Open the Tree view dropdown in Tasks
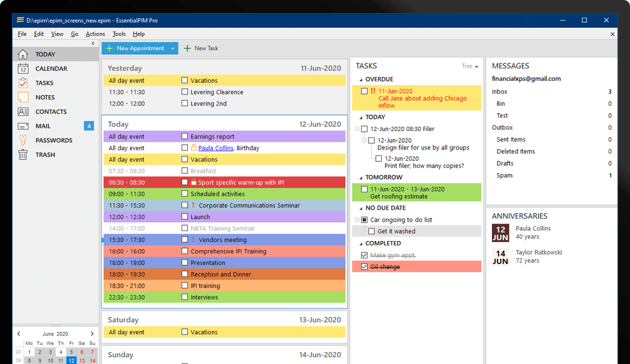This screenshot has height=364, width=630. 470,66
